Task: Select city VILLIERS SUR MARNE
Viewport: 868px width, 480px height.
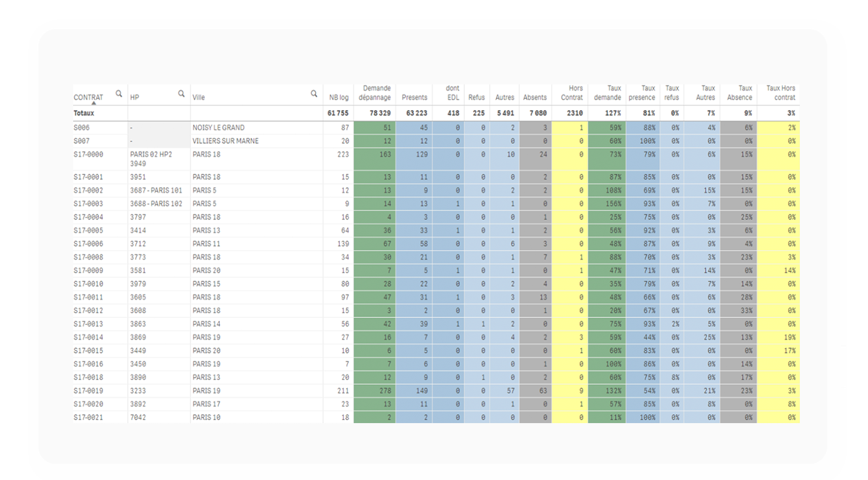Action: point(226,141)
